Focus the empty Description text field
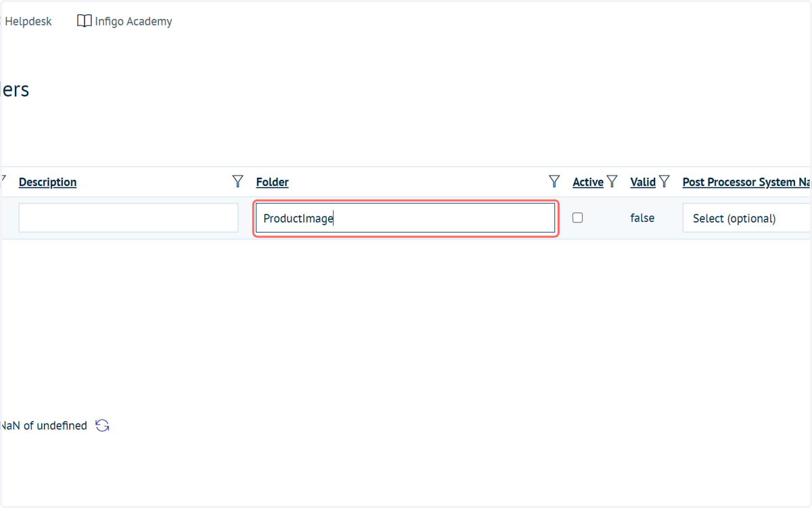Viewport: 812px width, 508px height. pos(129,218)
